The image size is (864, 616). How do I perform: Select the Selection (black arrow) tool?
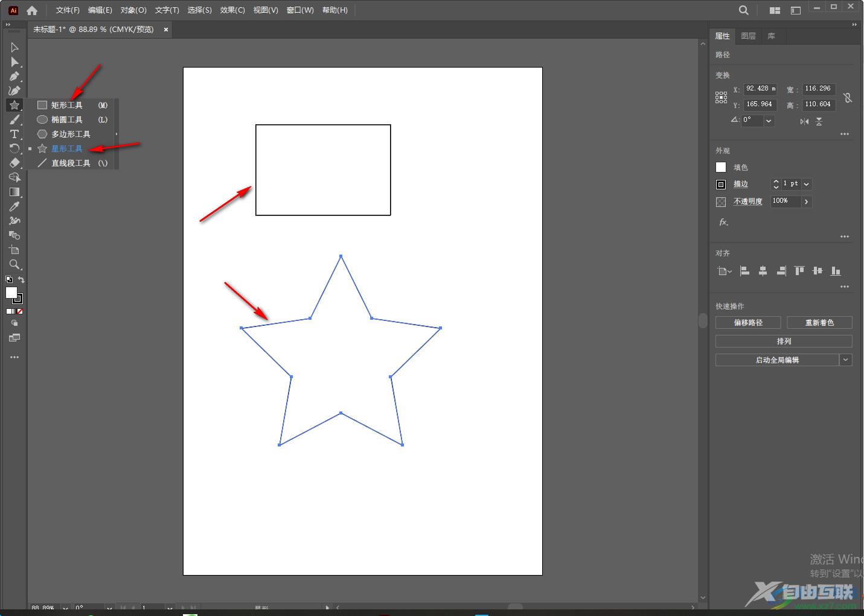tap(14, 47)
